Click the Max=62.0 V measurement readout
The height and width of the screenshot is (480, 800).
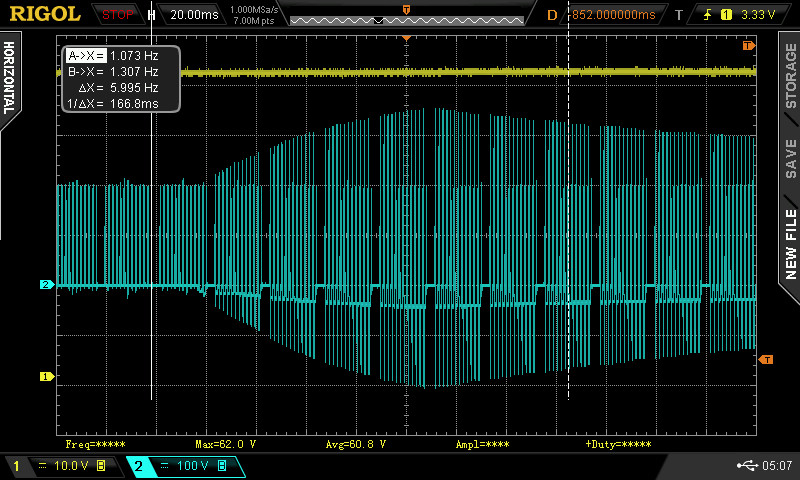[x=225, y=443]
